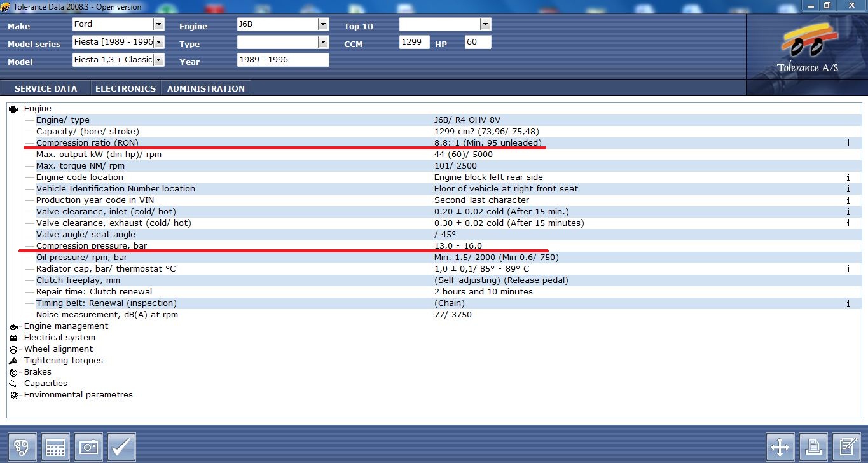868x463 pixels.
Task: Collapse the Engine section label
Action: tap(38, 109)
